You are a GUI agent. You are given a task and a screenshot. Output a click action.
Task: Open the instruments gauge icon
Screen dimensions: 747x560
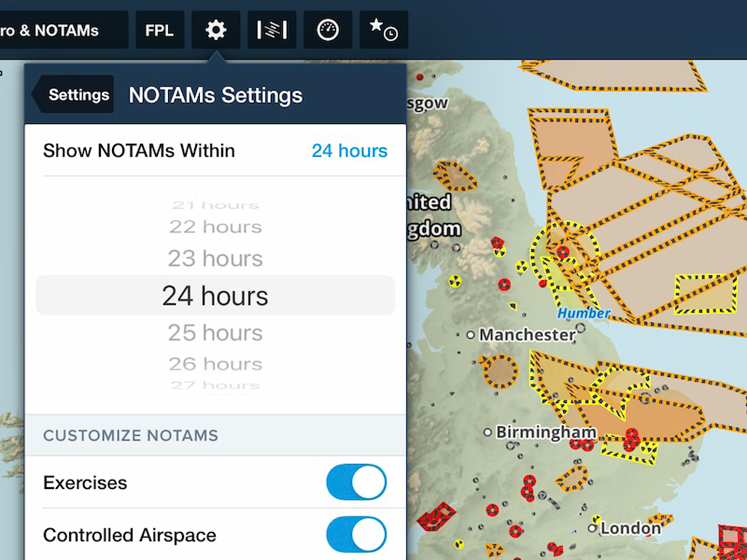(x=327, y=30)
